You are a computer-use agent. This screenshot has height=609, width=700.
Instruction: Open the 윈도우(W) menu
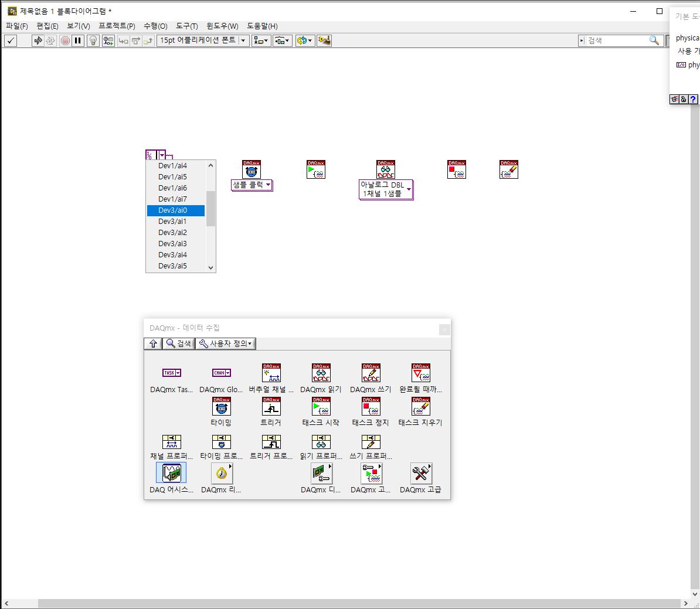pyautogui.click(x=222, y=26)
